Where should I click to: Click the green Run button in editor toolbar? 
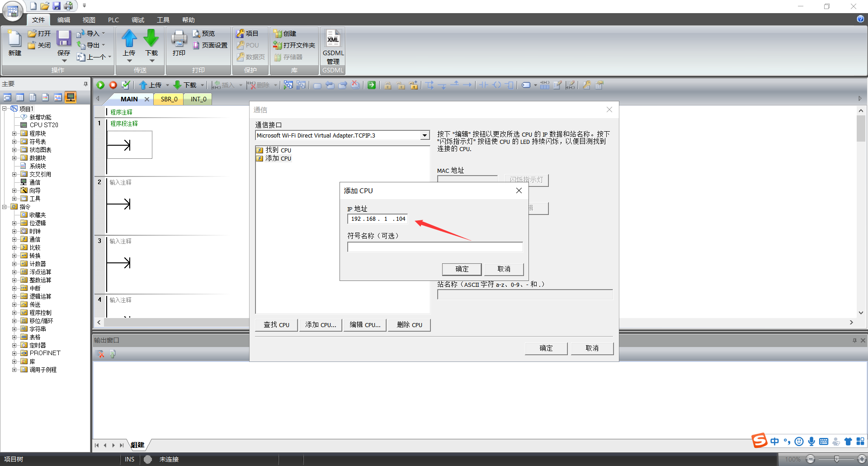(x=100, y=85)
